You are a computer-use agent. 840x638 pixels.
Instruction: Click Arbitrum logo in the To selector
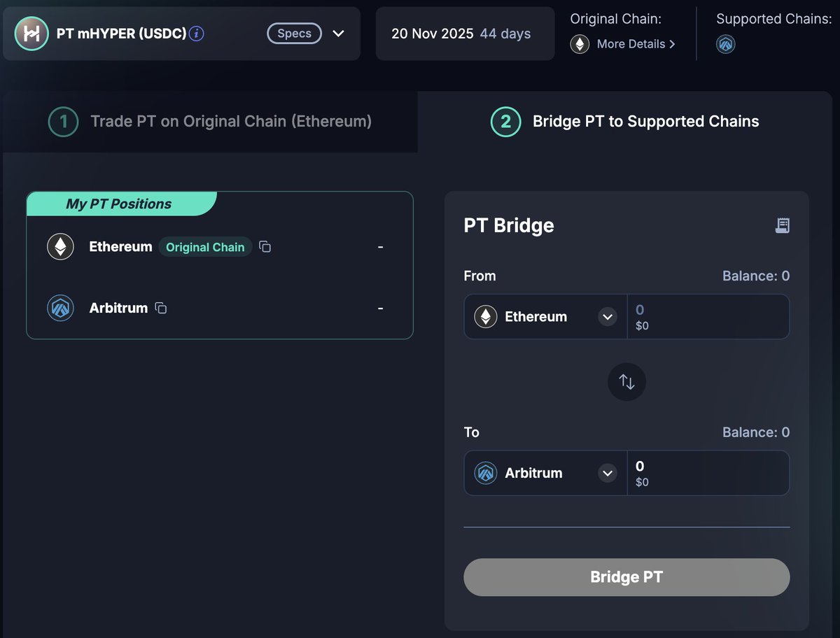pyautogui.click(x=486, y=473)
